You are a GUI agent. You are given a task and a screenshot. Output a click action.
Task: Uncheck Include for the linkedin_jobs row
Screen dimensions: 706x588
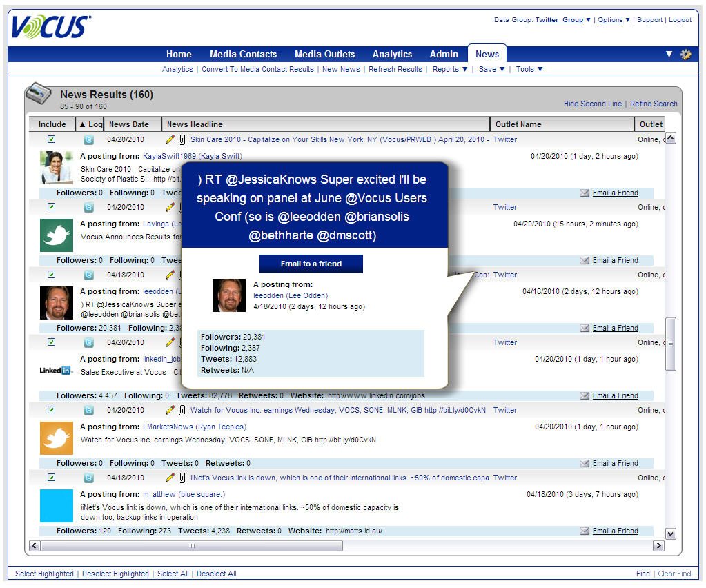point(51,342)
